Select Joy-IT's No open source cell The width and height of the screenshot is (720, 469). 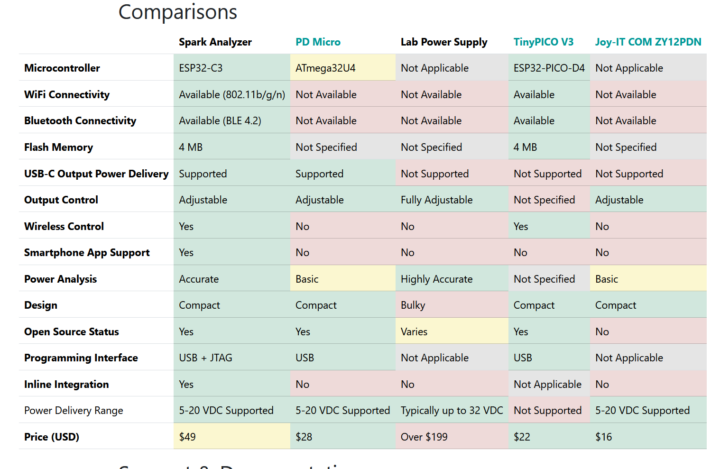pos(648,332)
